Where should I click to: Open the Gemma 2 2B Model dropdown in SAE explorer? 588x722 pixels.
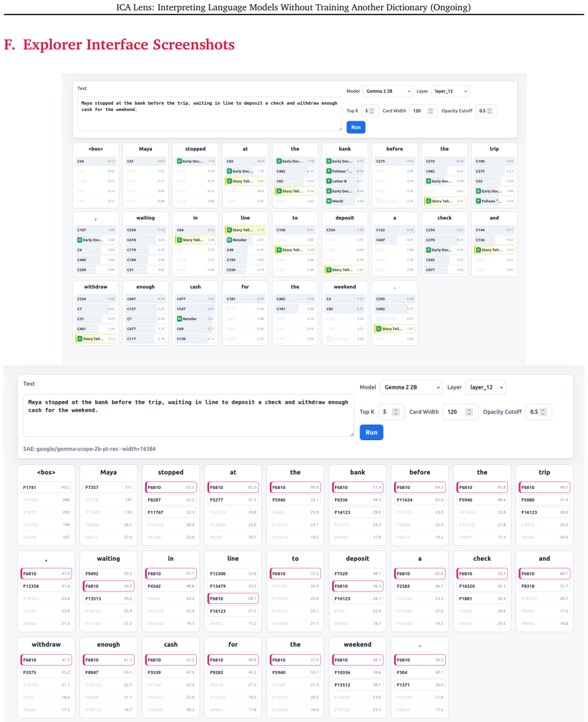tap(411, 387)
